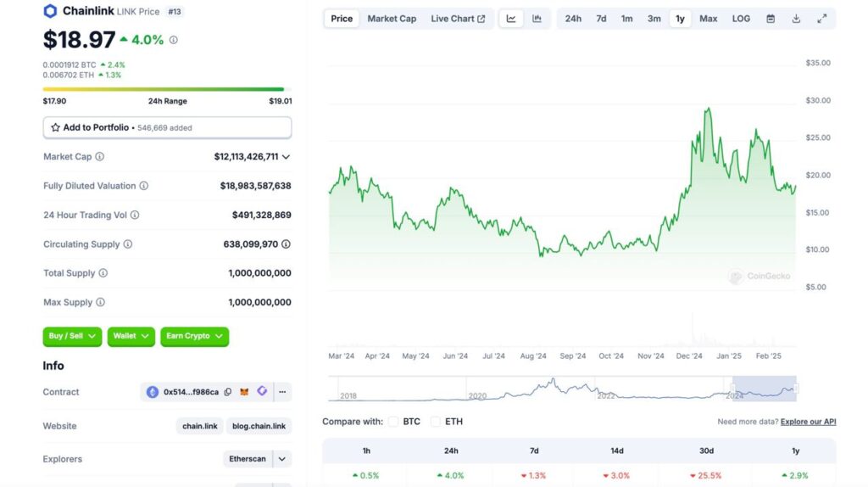Click the left handle of chart navigator
The image size is (868, 487).
tap(733, 389)
